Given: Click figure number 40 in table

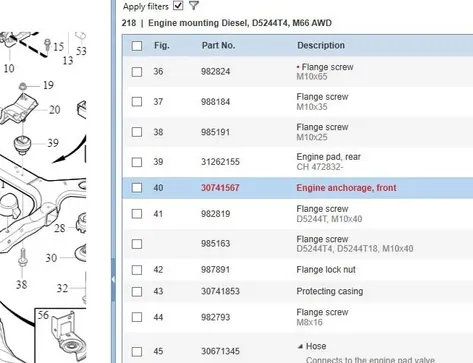Looking at the screenshot, I should coord(158,188).
